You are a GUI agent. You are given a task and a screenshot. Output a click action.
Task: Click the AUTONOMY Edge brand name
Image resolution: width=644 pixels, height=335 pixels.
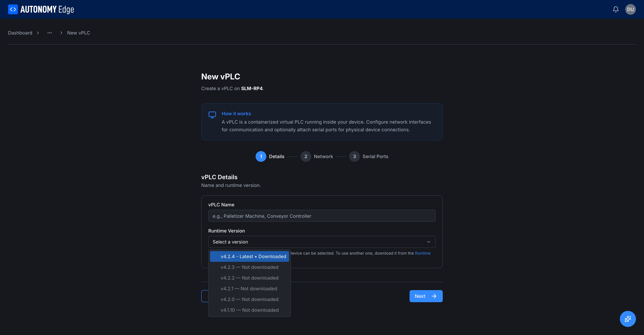(x=47, y=10)
